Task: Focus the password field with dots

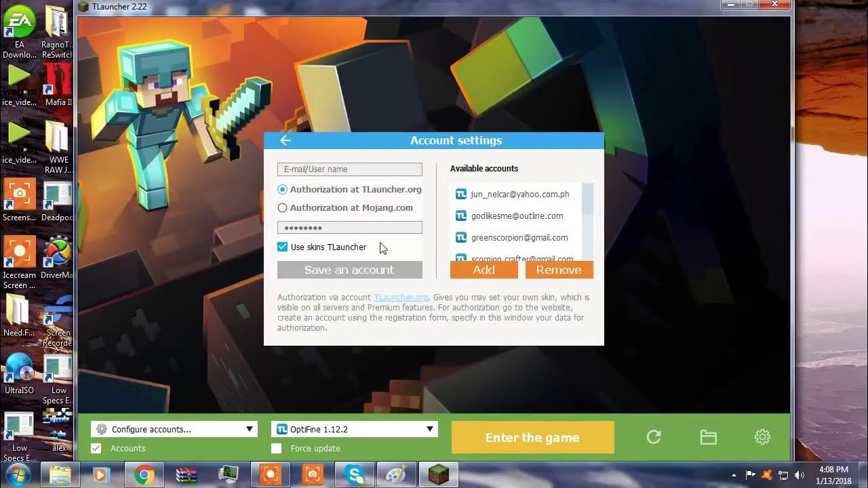Action: coord(349,228)
